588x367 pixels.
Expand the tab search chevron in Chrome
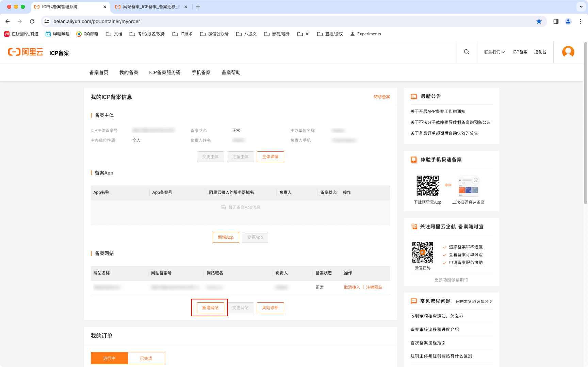point(581,7)
